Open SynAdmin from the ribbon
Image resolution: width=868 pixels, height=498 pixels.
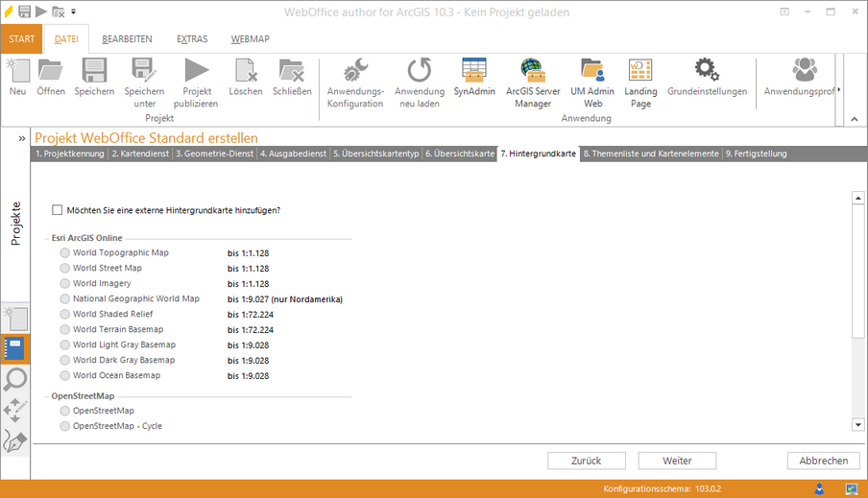pyautogui.click(x=474, y=71)
